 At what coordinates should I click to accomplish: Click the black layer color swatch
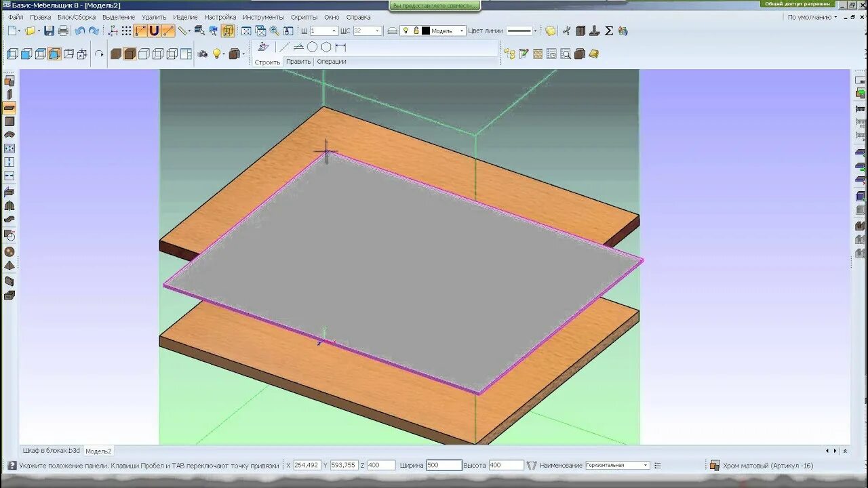coord(426,30)
